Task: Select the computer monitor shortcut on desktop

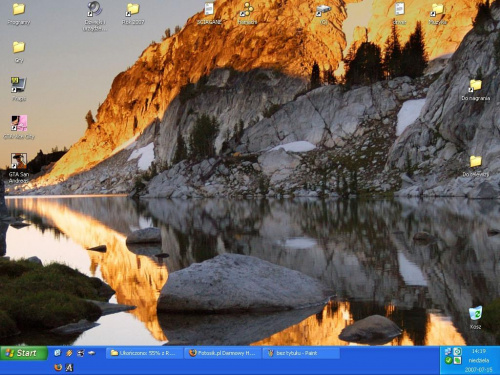Action: click(x=19, y=89)
